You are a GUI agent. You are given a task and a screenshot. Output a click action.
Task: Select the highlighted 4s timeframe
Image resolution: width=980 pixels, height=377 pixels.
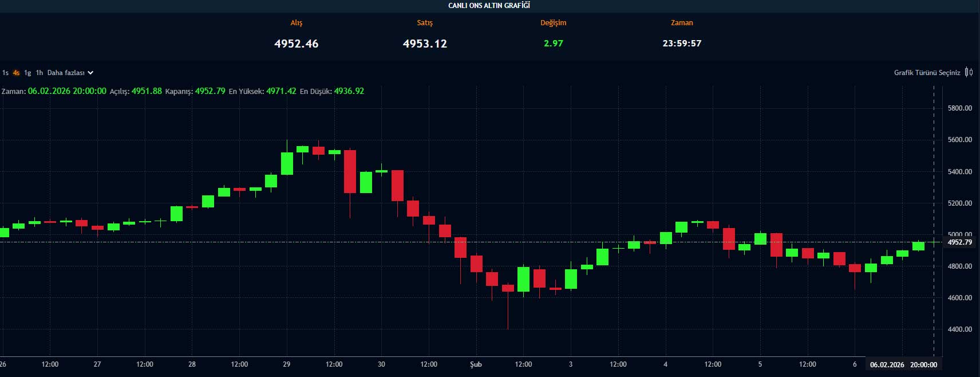[x=16, y=73]
